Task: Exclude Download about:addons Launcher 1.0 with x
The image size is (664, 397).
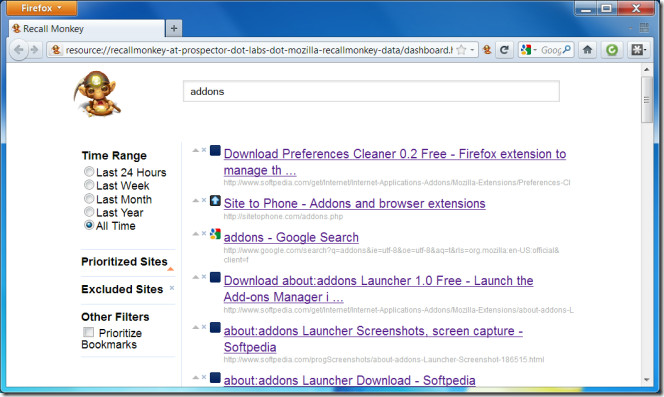Action: click(204, 277)
